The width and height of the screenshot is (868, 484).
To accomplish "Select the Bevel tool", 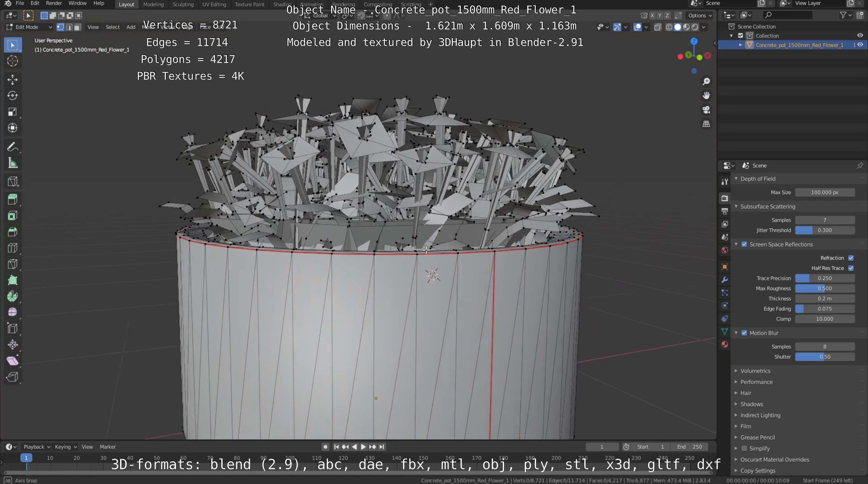I will [13, 232].
